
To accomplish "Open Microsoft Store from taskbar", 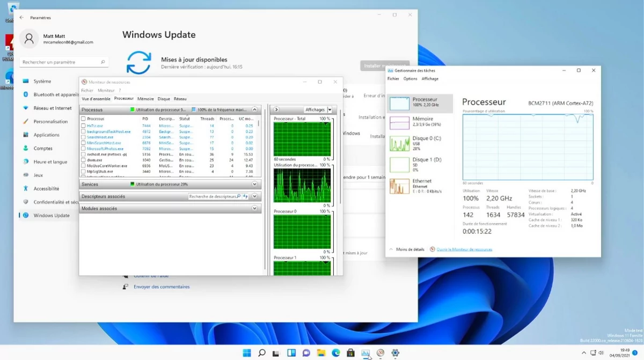I will [x=350, y=353].
